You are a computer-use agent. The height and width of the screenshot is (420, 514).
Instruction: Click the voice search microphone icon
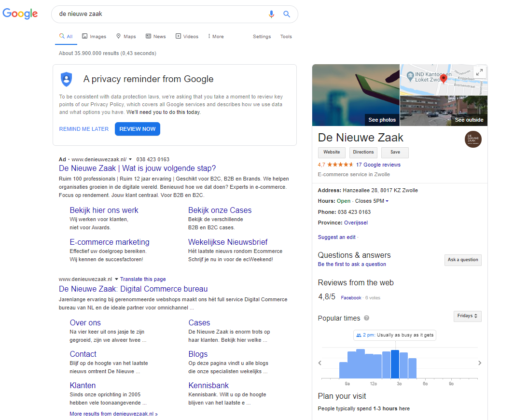click(x=271, y=14)
